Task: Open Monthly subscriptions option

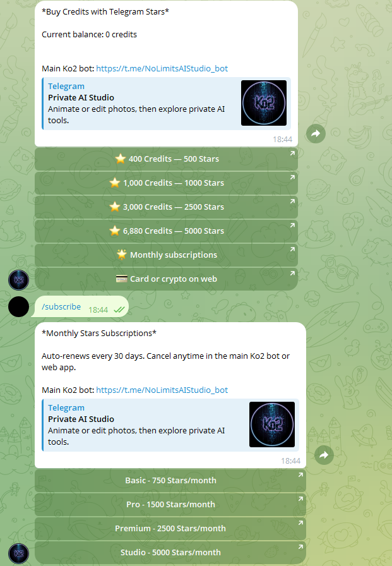Action: [166, 255]
